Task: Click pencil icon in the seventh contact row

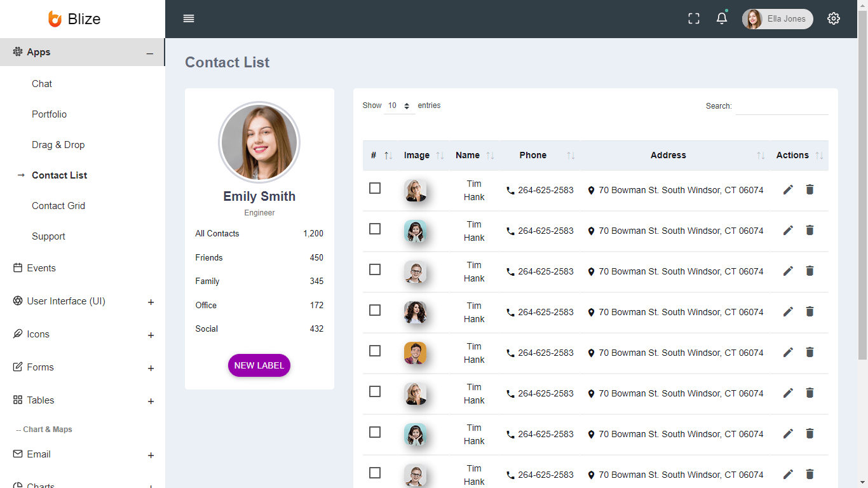Action: (x=788, y=433)
